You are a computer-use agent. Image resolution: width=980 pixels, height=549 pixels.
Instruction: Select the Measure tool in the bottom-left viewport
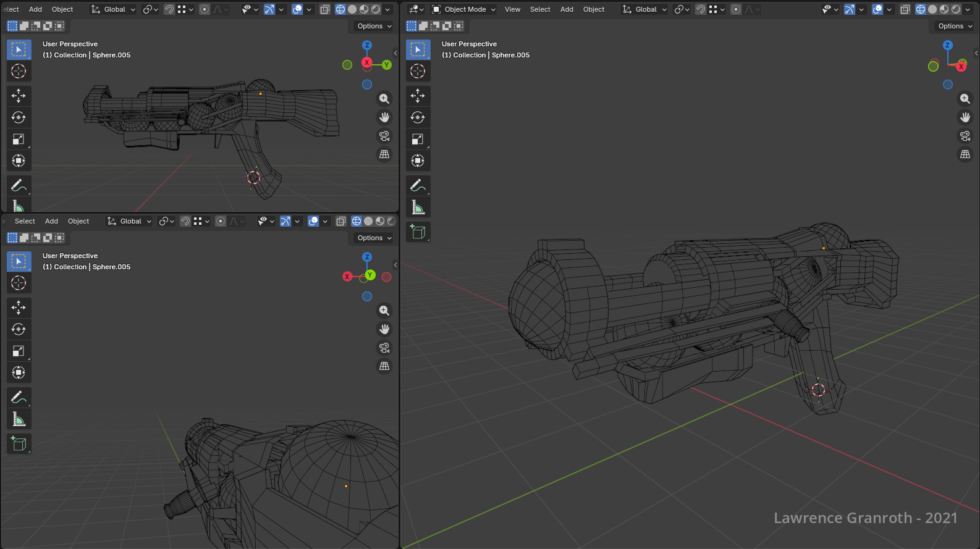[19, 419]
